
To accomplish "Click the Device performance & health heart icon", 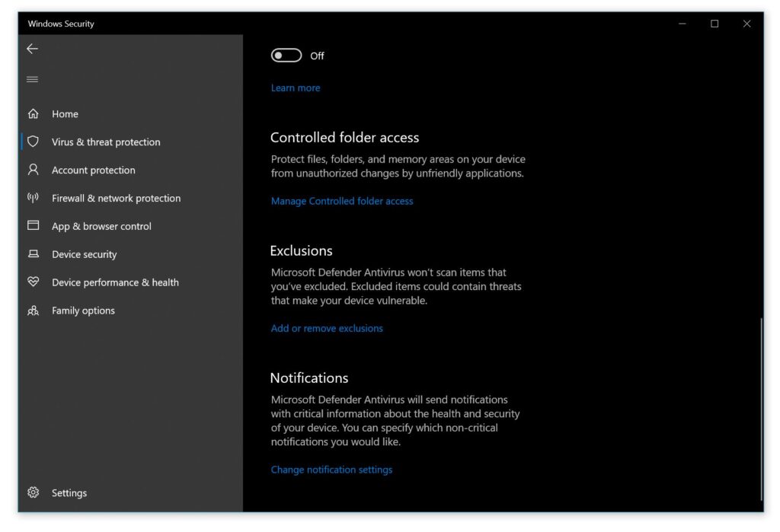I will click(x=33, y=282).
